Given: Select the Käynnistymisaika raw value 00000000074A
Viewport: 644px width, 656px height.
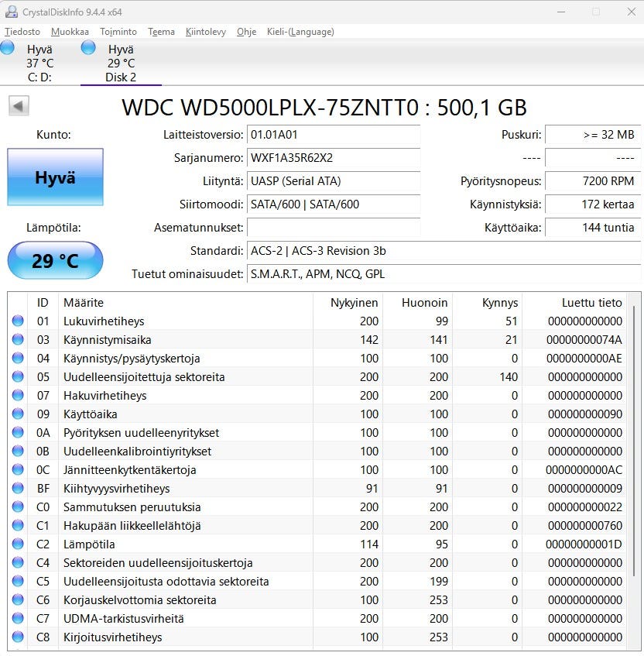Looking at the screenshot, I should pos(584,340).
